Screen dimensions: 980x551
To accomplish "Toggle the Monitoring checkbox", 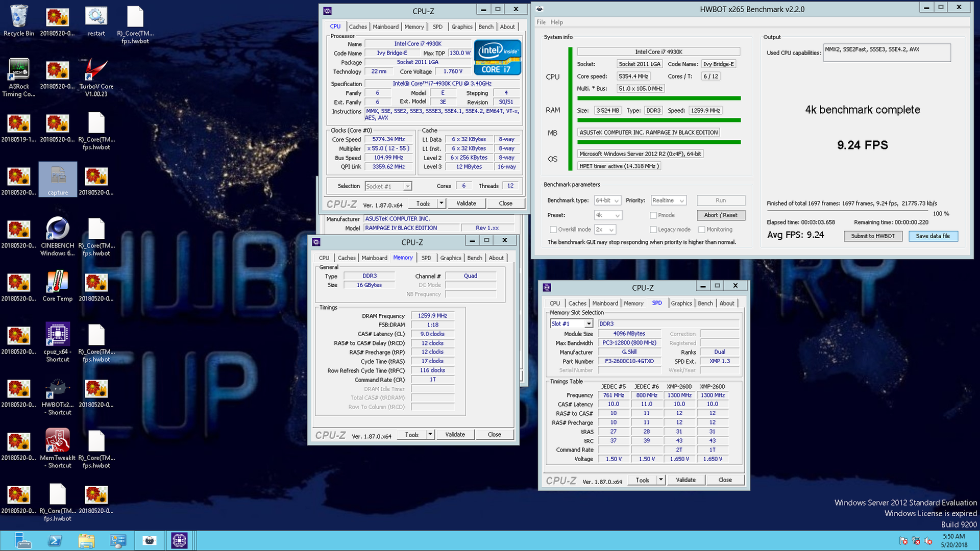I will tap(701, 229).
